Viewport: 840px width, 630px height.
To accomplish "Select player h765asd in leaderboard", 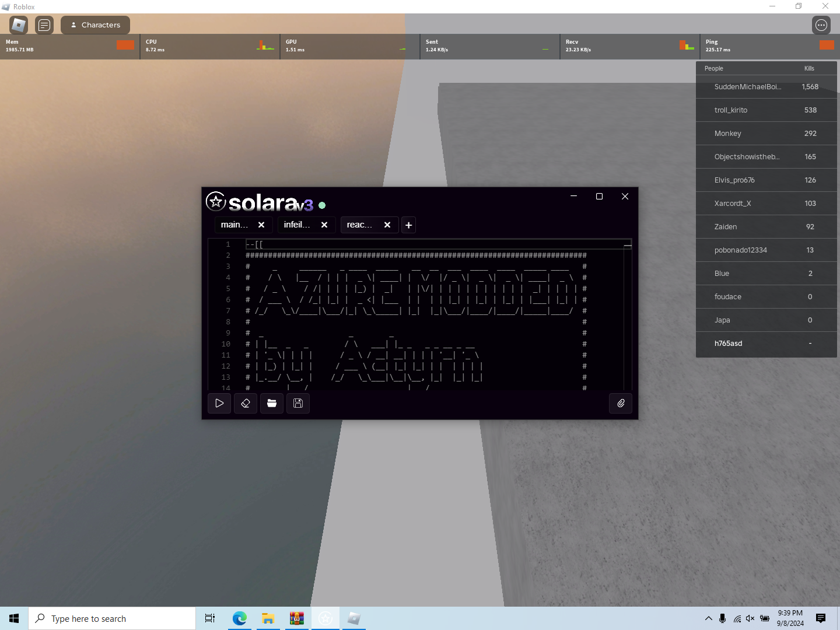I will (766, 344).
